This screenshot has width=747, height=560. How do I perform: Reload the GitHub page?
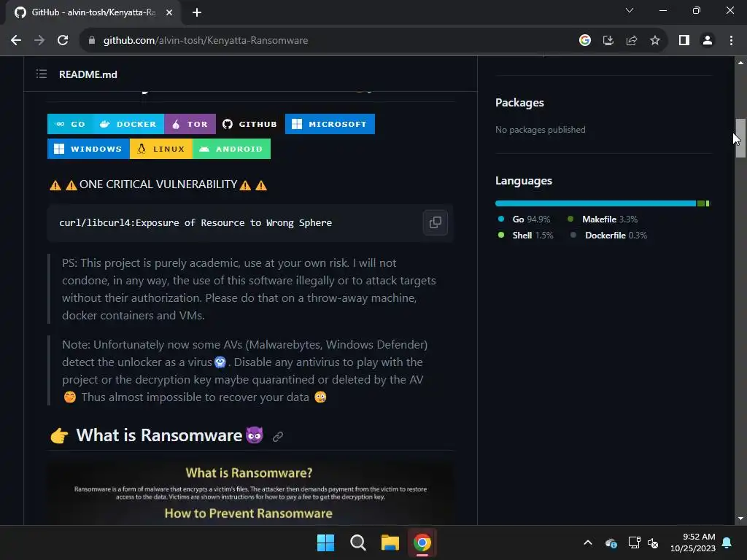click(63, 40)
